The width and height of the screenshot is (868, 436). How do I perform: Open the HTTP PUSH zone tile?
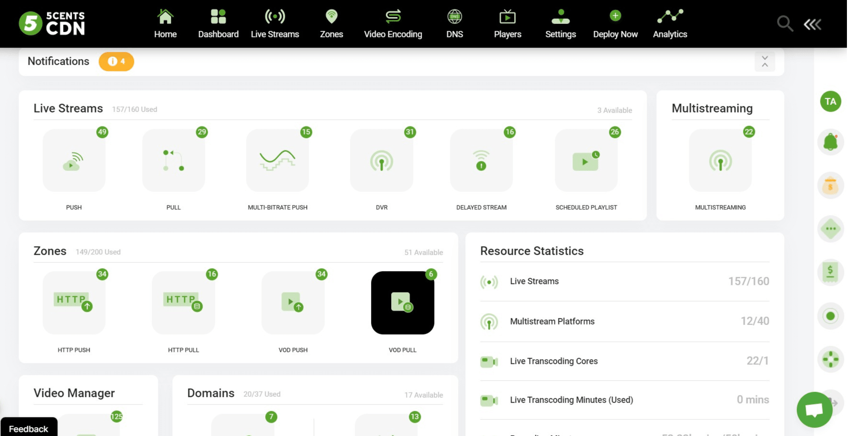pyautogui.click(x=74, y=302)
